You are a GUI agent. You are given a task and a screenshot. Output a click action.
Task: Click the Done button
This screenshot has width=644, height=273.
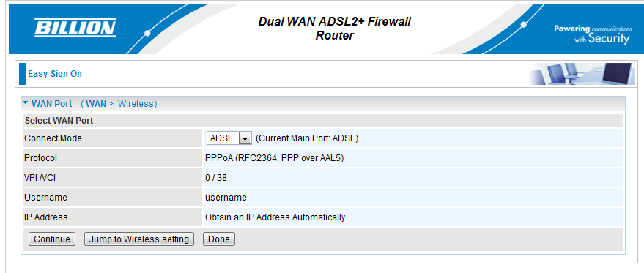click(219, 239)
